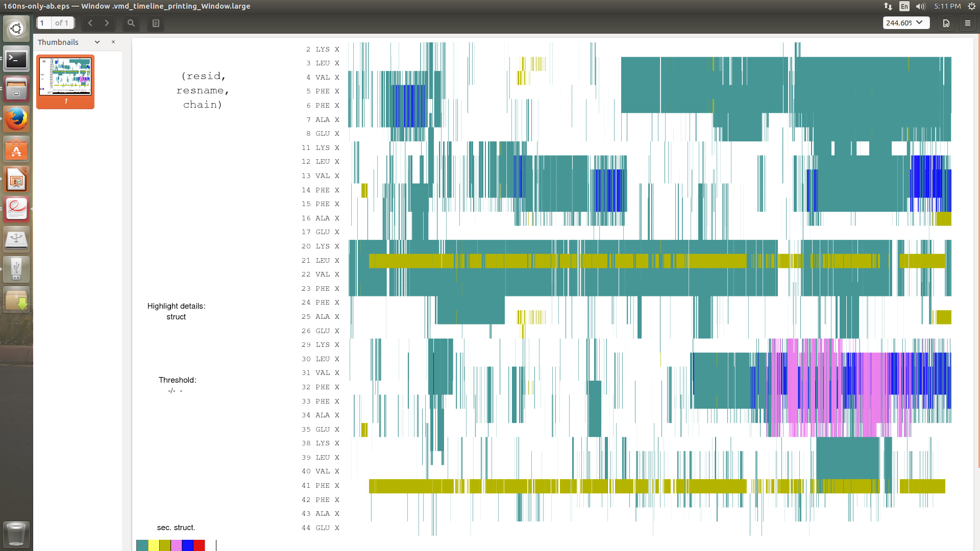Go to previous page arrow
Viewport: 980px width, 551px height.
pyautogui.click(x=90, y=23)
